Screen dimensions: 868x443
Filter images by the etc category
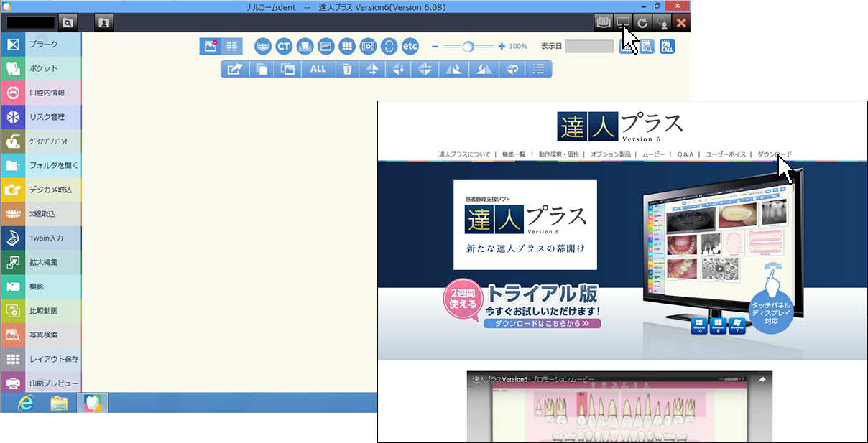tap(410, 46)
